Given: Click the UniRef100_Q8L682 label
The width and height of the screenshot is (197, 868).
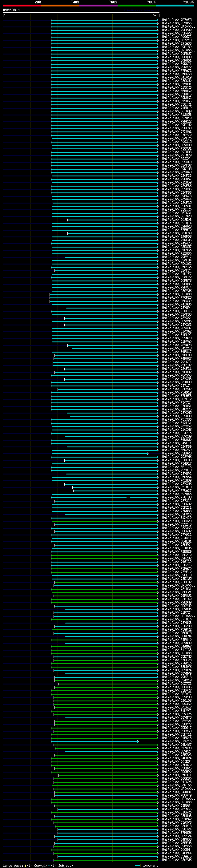Looking at the screenshot, I should click(x=177, y=531).
